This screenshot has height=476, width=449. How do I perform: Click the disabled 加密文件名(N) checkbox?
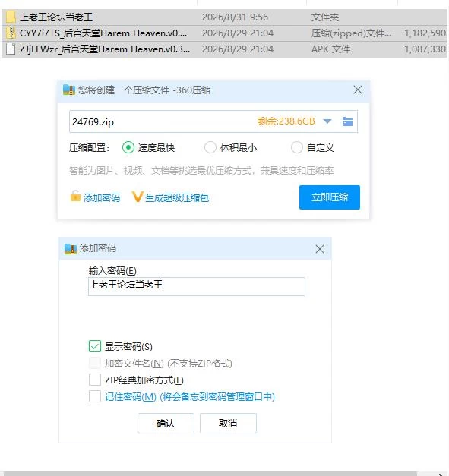click(x=95, y=363)
